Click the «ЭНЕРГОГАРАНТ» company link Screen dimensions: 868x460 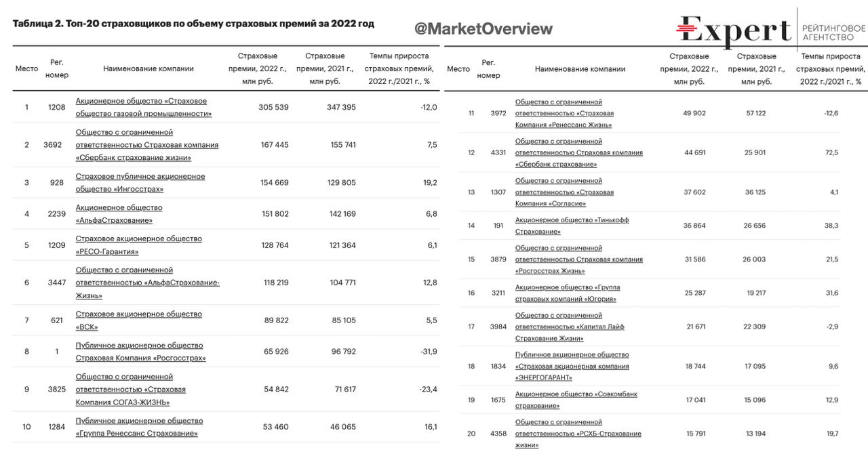572,367
